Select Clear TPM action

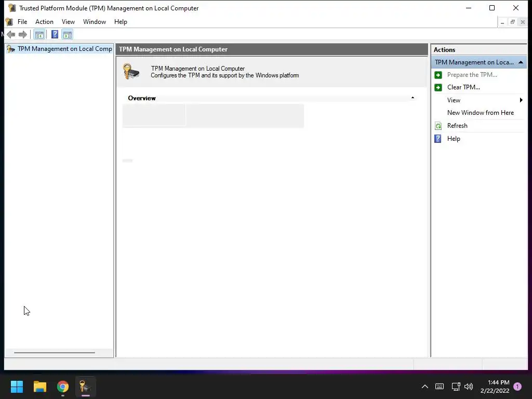(463, 87)
